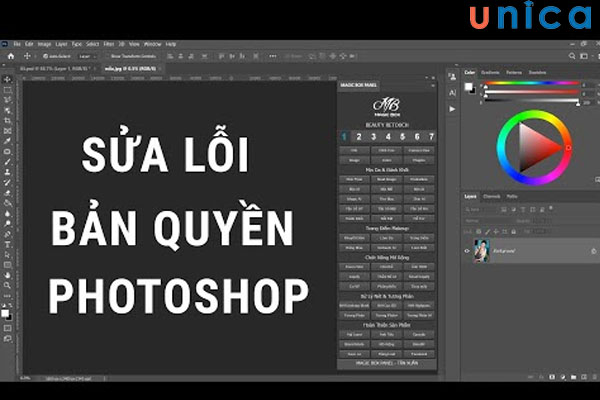Click new group folder icon at Layers bottom
Viewport: 600px width, 400px height.
[573, 377]
